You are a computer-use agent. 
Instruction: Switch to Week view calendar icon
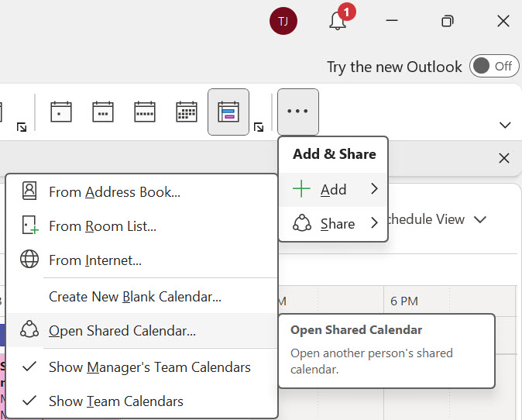tap(145, 112)
